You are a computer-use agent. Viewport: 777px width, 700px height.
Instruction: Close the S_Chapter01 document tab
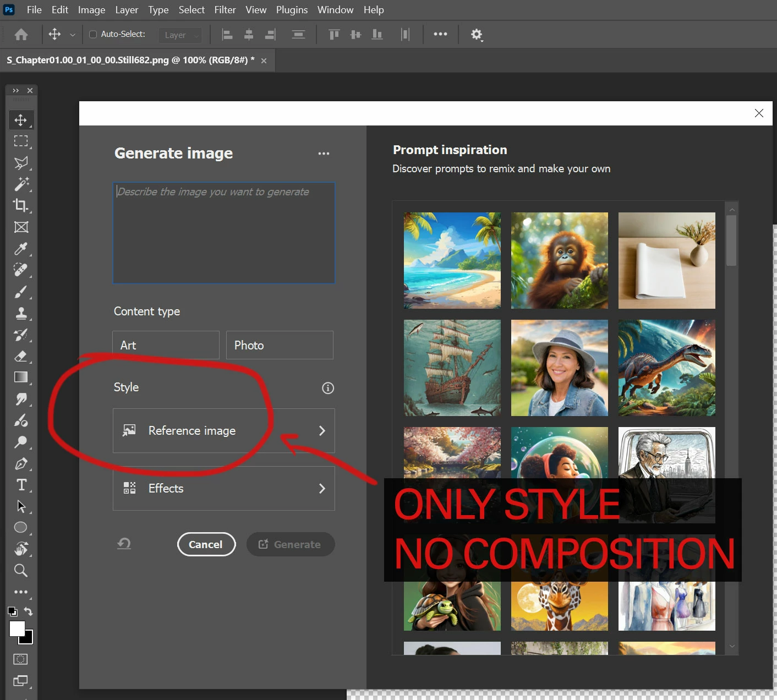pos(264,61)
